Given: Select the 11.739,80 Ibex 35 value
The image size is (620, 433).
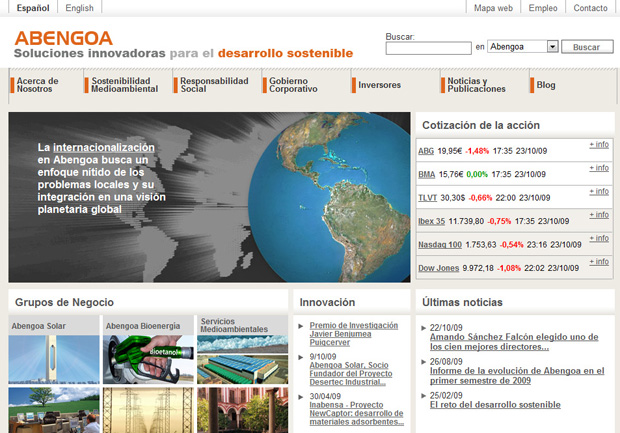Looking at the screenshot, I should point(466,221).
